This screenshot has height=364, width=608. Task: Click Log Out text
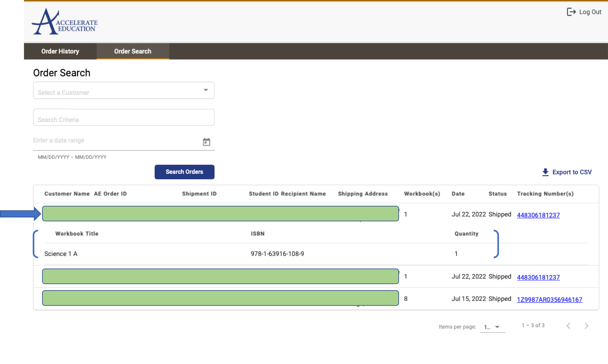[x=590, y=12]
